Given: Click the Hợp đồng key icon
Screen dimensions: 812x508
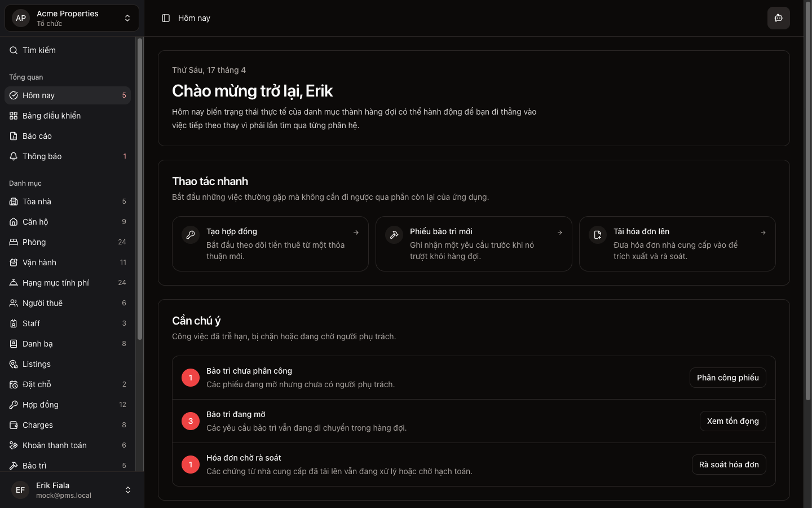Looking at the screenshot, I should (14, 405).
